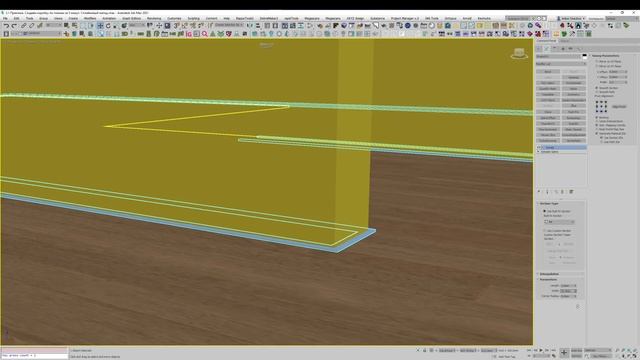Open the Modify command panel tab
Viewport: 640px width, 360px height.
[x=547, y=49]
